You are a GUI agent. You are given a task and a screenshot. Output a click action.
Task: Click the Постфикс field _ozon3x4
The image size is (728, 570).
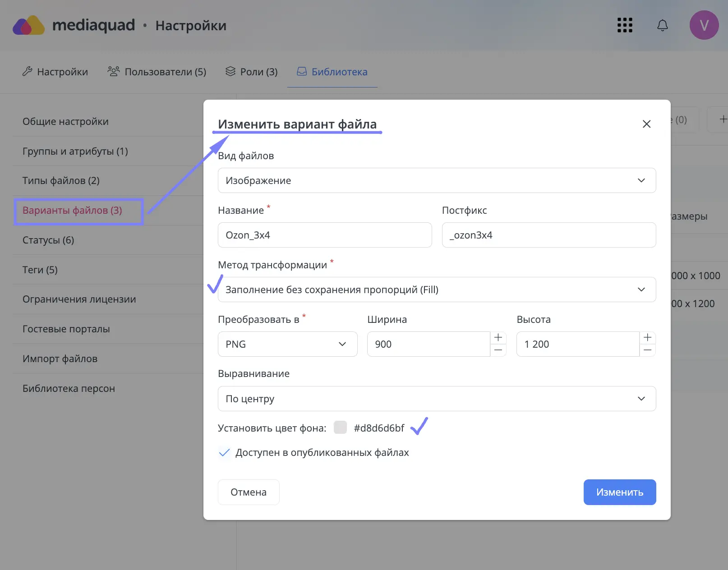[549, 235]
